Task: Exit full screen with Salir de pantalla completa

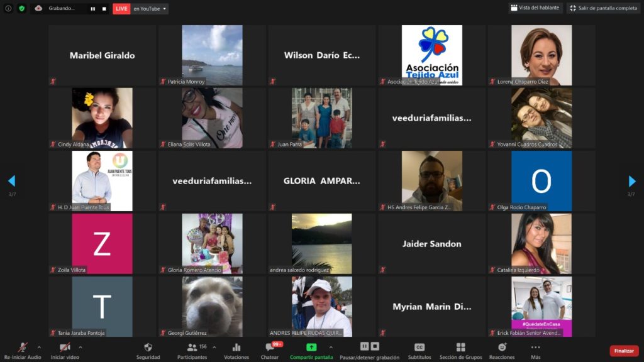Action: point(603,8)
